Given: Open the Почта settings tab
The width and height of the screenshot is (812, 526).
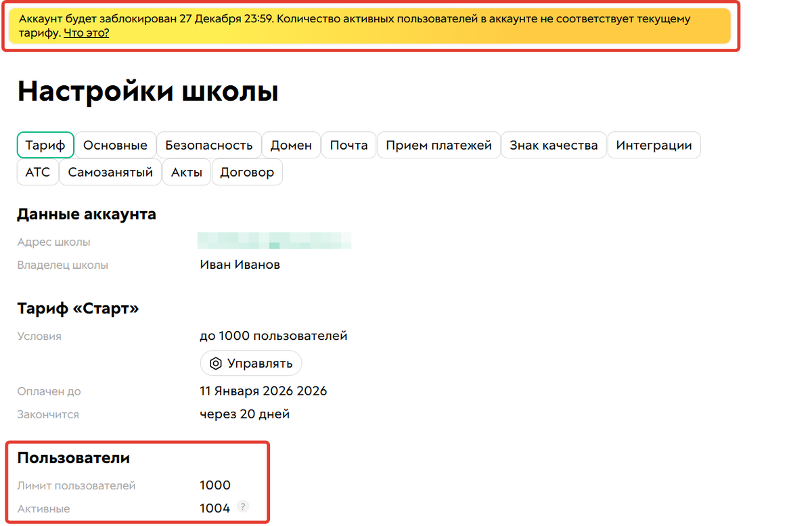Looking at the screenshot, I should (348, 145).
